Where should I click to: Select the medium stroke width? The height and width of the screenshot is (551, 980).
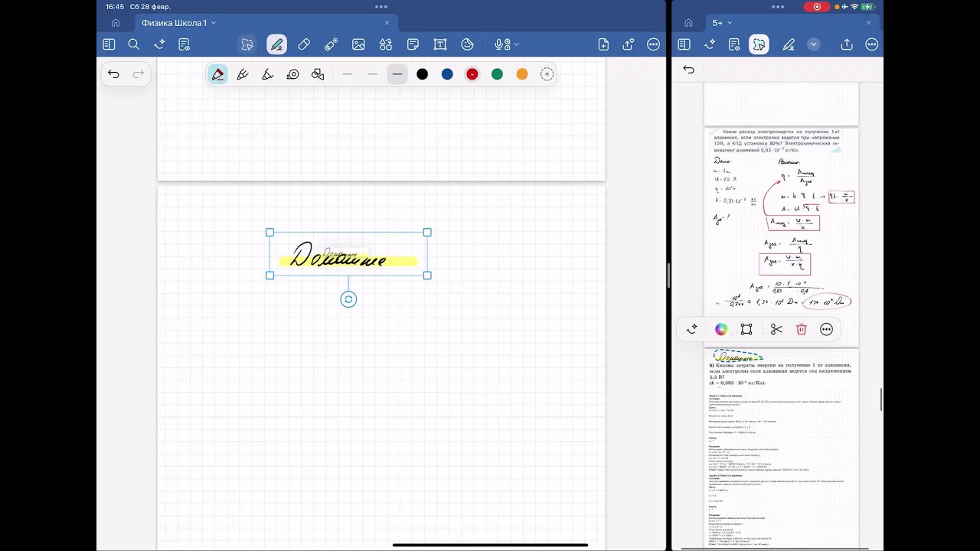click(372, 74)
